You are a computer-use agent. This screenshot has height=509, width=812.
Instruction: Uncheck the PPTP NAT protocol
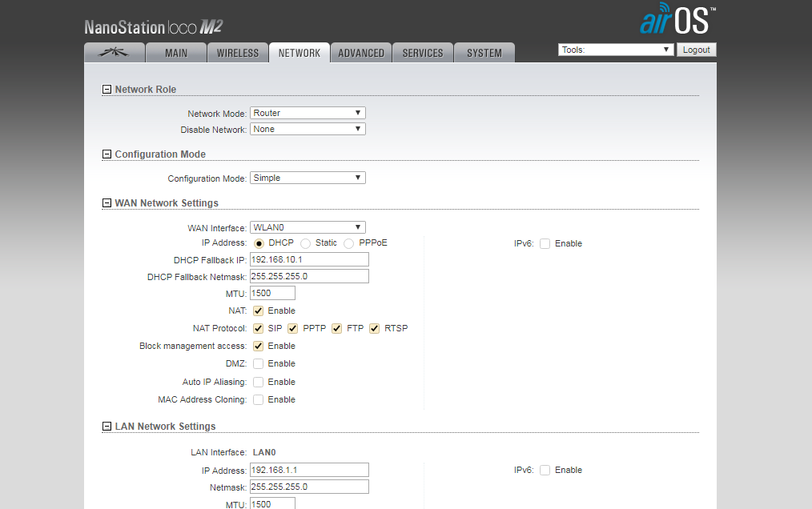292,328
